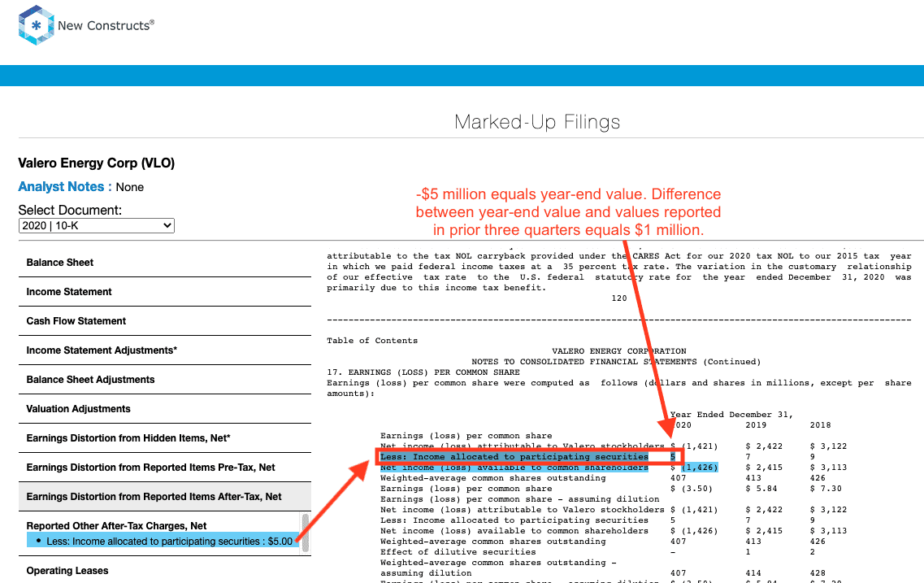Click the 2018 column header

pos(820,425)
